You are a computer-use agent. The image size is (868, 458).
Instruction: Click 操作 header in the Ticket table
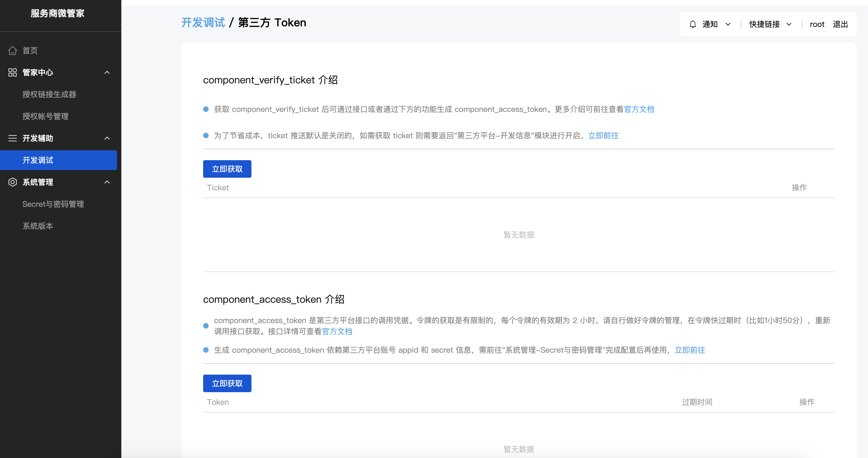tap(799, 188)
